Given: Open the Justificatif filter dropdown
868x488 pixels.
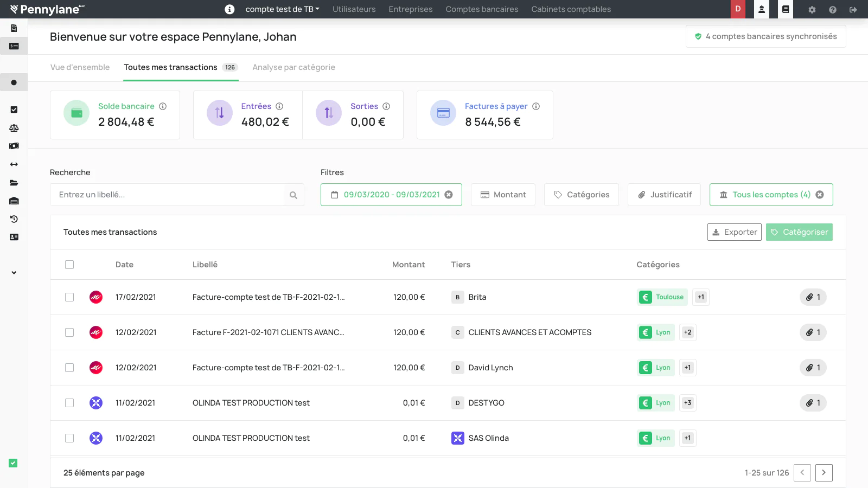Looking at the screenshot, I should point(665,195).
